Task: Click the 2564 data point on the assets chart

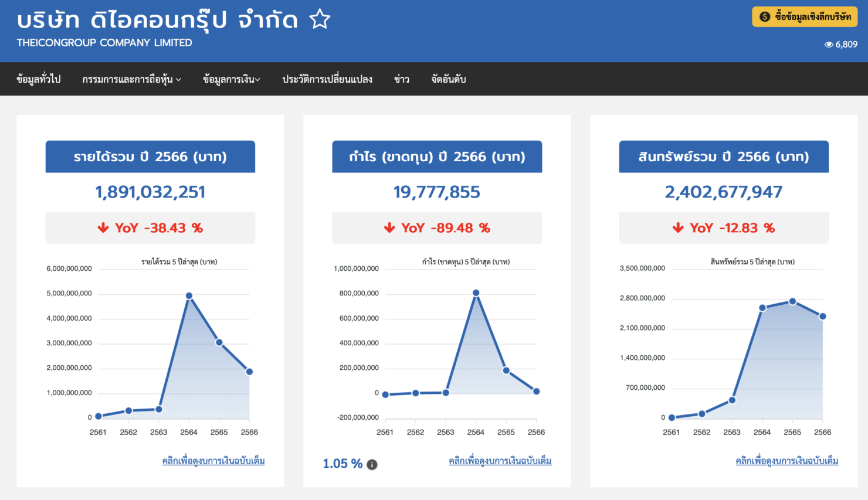Action: [762, 308]
